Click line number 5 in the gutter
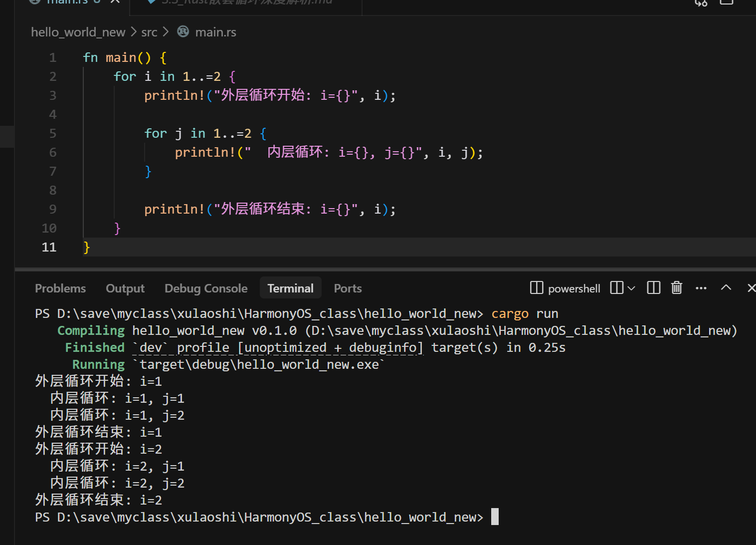The height and width of the screenshot is (545, 756). (x=53, y=134)
